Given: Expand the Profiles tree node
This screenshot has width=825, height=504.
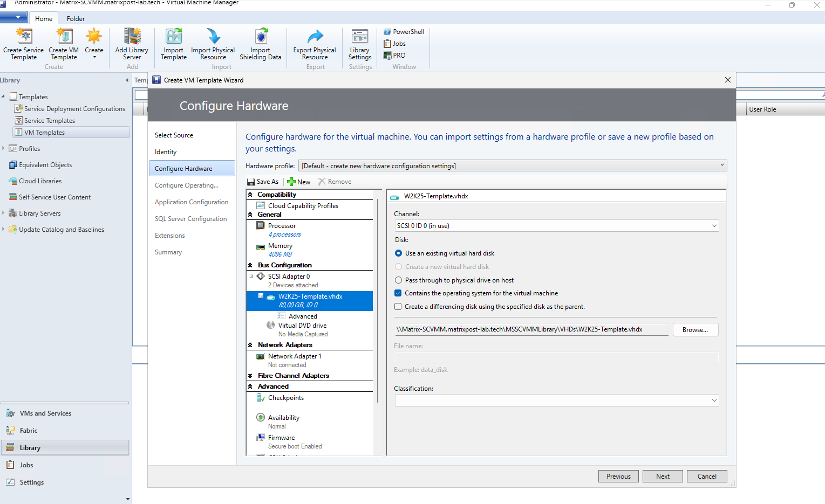Looking at the screenshot, I should coord(3,148).
